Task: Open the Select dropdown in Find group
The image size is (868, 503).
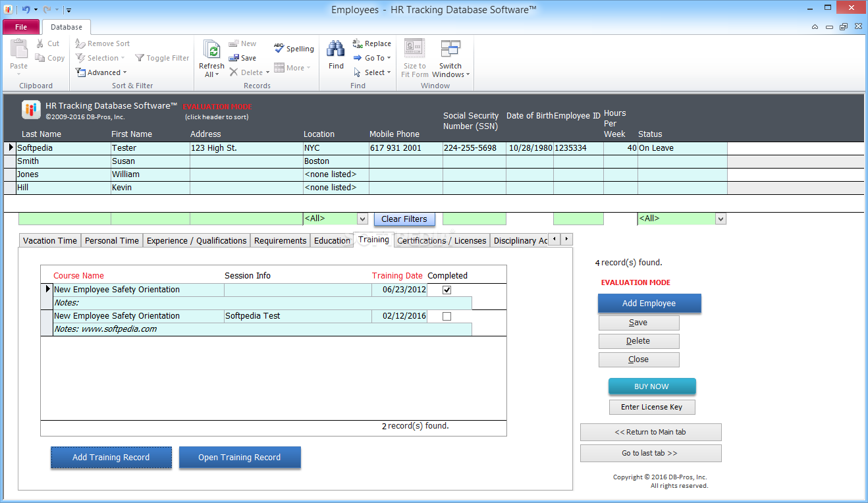Action: coord(389,72)
